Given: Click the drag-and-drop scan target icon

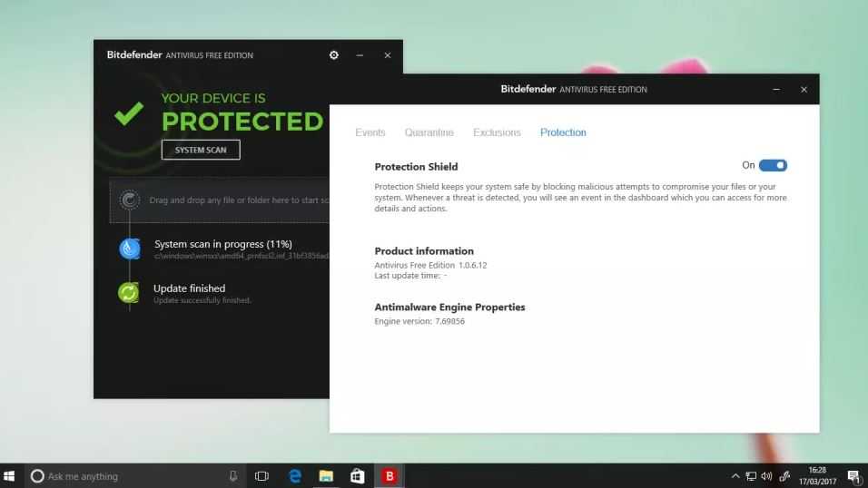Looking at the screenshot, I should (x=130, y=200).
